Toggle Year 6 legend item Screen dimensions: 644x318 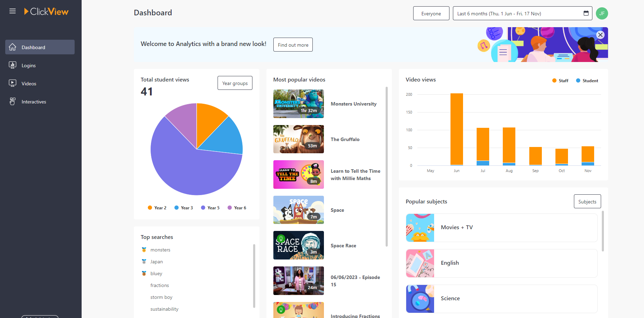click(x=237, y=208)
